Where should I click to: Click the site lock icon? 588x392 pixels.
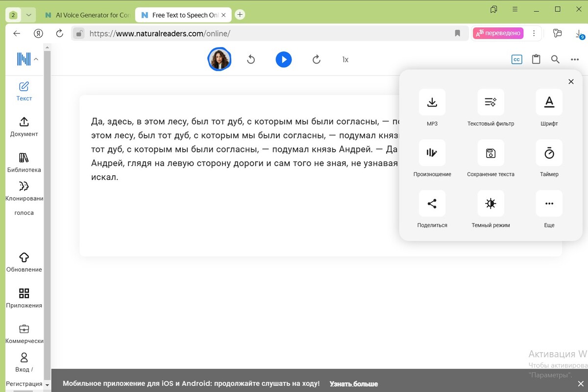tap(78, 33)
